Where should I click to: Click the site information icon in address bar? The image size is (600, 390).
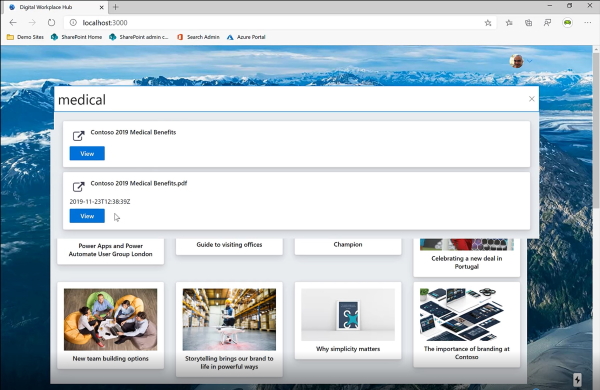click(73, 23)
